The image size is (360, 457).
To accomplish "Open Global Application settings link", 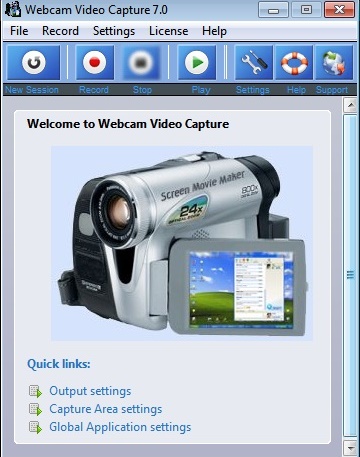I will (120, 427).
